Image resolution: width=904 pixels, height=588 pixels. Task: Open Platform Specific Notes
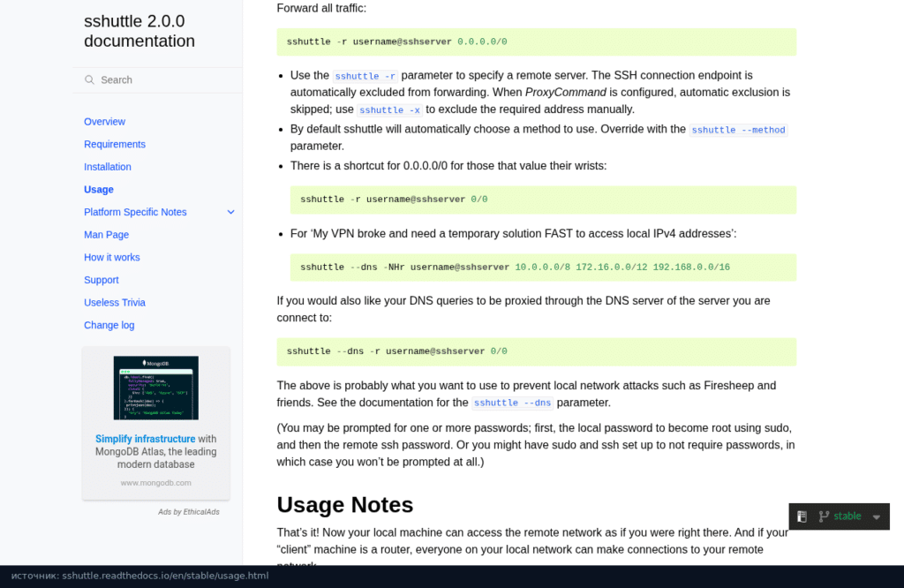point(135,212)
